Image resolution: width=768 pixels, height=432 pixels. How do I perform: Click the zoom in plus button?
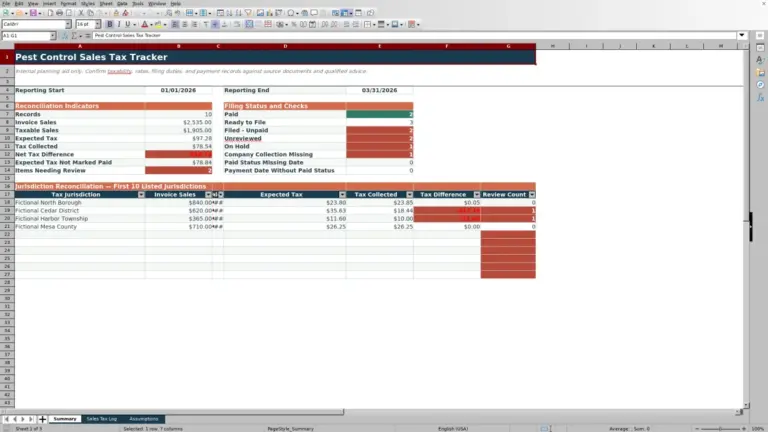[x=744, y=429]
